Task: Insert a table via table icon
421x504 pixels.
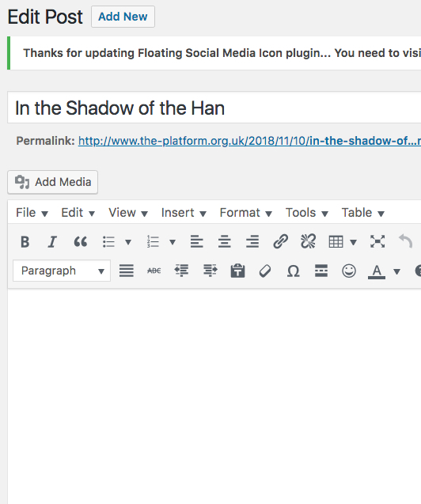Action: click(336, 242)
